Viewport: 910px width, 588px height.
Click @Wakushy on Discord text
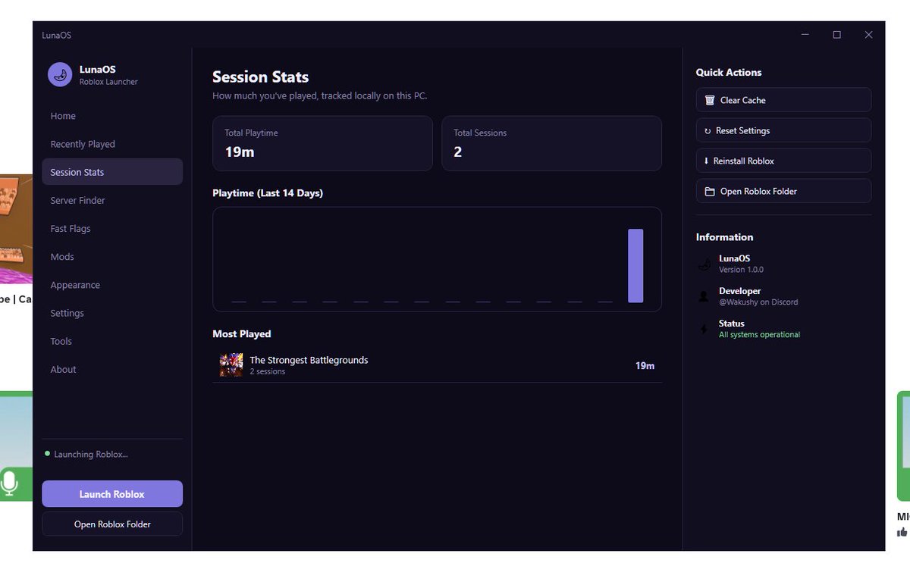click(758, 302)
